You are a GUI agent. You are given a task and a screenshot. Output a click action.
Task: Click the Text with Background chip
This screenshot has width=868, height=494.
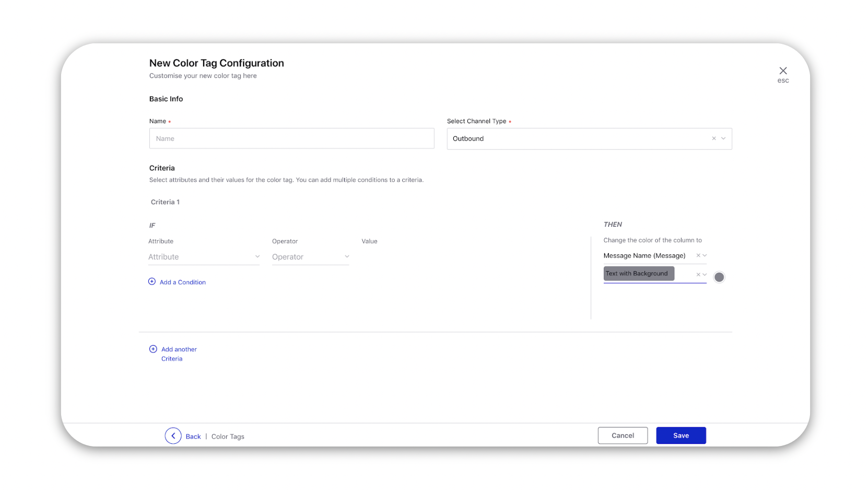(x=639, y=274)
